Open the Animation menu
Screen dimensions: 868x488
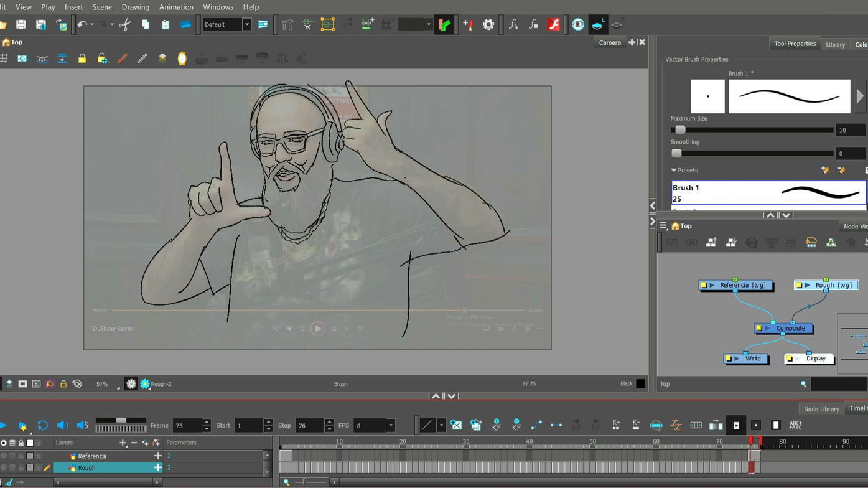point(176,7)
